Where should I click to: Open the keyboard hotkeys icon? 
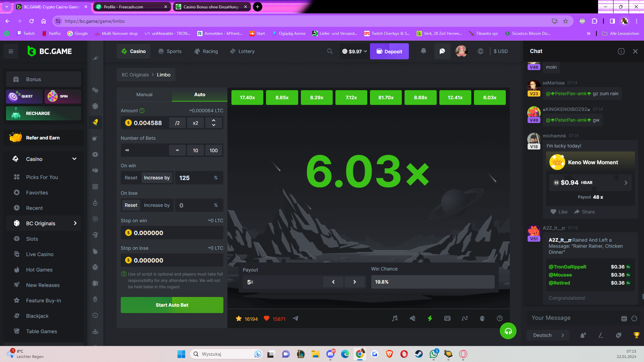[x=447, y=318]
